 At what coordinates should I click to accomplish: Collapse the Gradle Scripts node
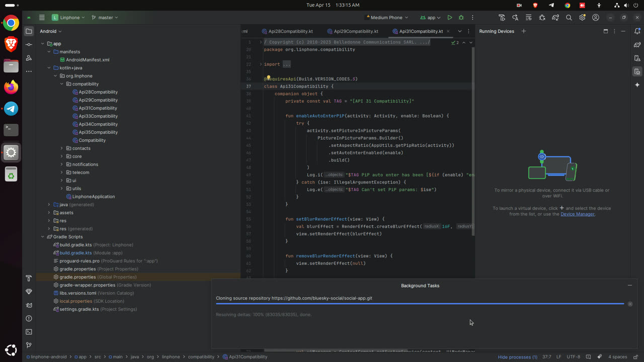pos(43,237)
